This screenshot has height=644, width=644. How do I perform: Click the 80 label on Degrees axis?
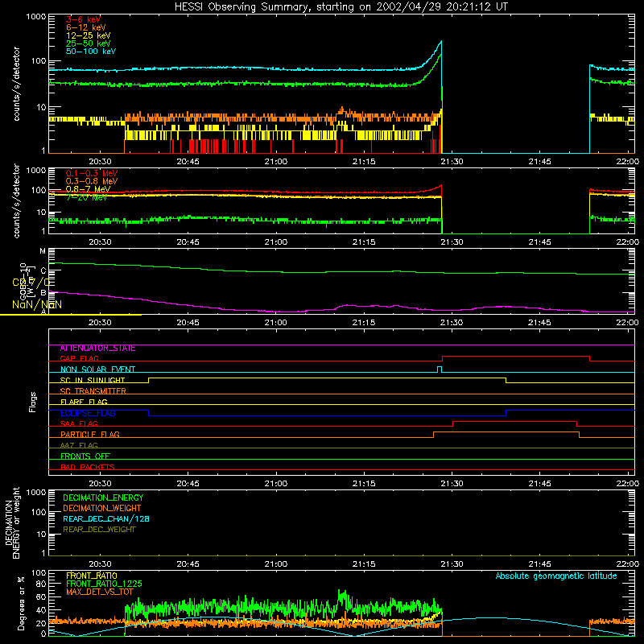[x=41, y=584]
